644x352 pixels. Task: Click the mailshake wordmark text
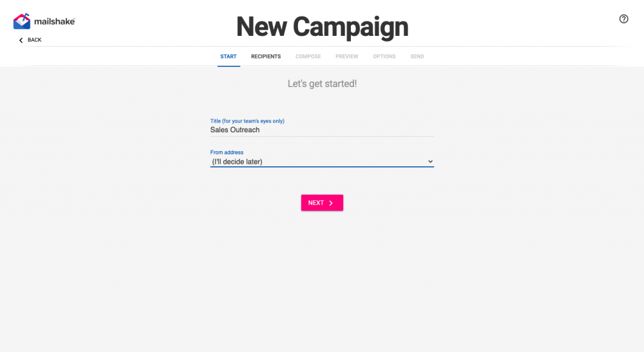(x=55, y=21)
